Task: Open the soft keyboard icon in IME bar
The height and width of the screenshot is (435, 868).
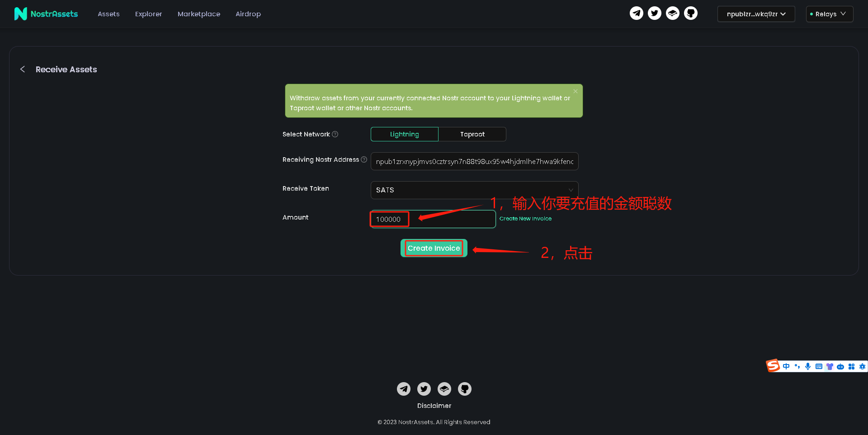Action: pyautogui.click(x=819, y=366)
